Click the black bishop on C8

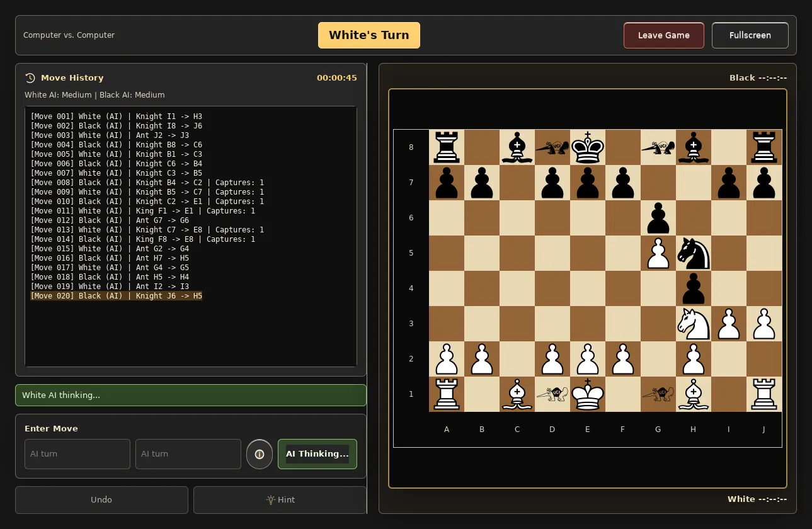click(517, 147)
